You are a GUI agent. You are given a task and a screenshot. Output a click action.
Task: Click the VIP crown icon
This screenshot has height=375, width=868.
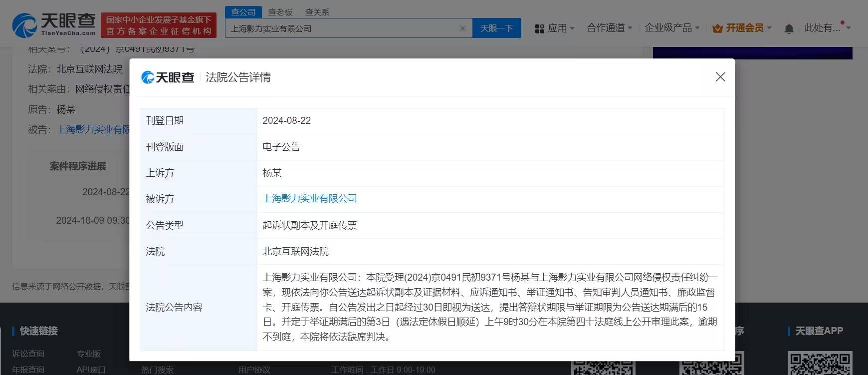[x=717, y=28]
